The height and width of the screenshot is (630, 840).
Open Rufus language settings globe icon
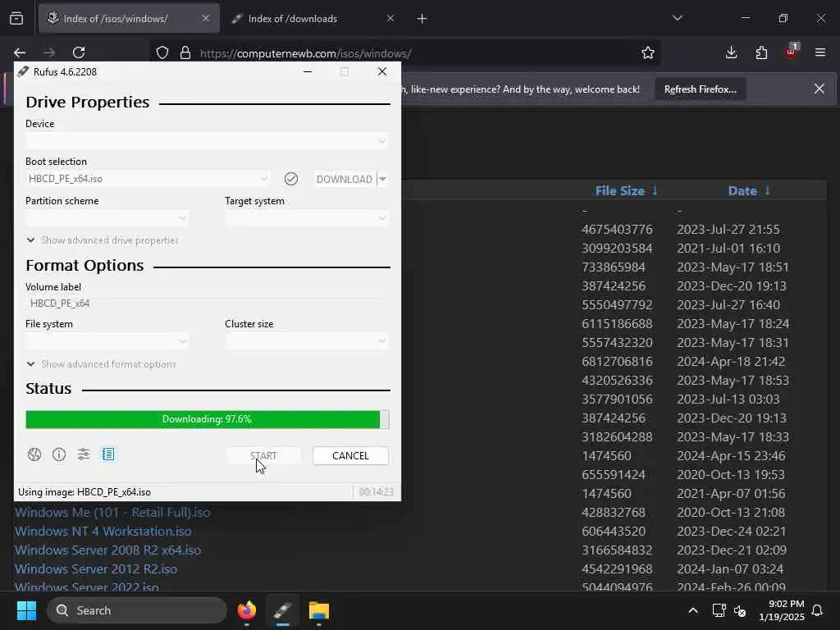34,454
